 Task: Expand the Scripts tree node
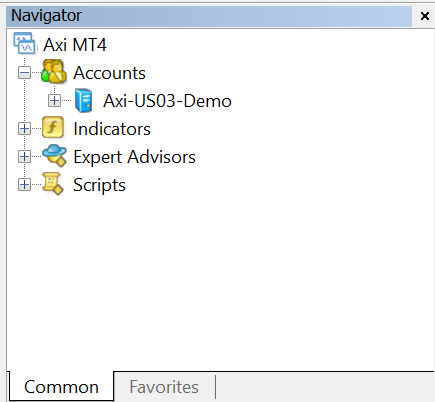click(x=24, y=184)
